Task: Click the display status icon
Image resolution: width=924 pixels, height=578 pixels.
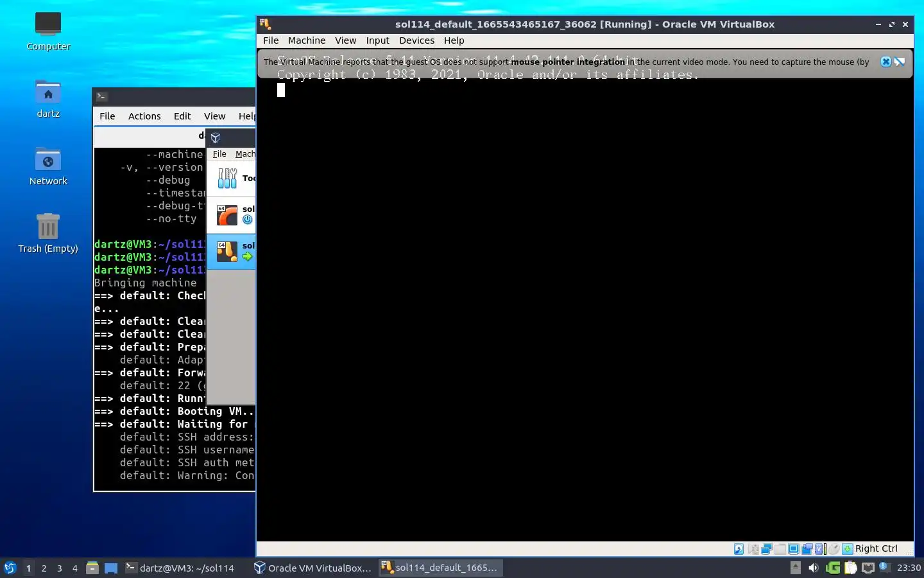Action: [794, 549]
